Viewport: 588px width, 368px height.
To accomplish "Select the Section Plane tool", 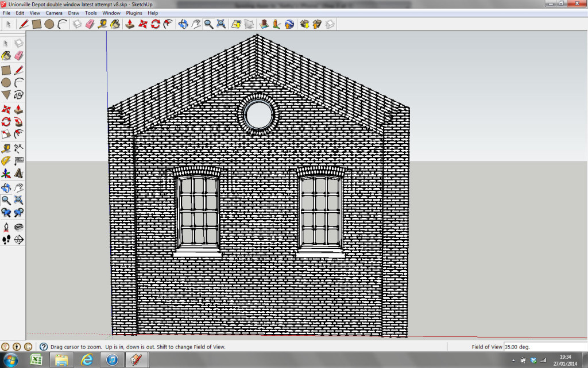I will pos(18,240).
